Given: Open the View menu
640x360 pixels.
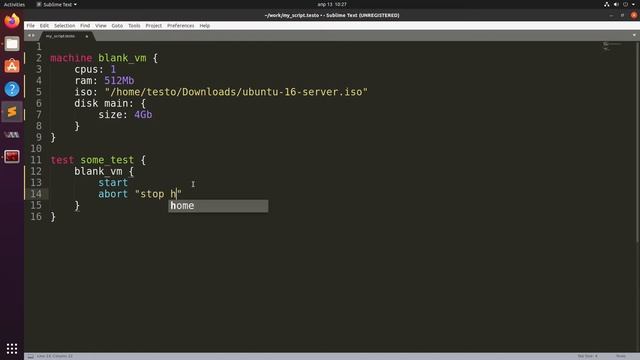Looking at the screenshot, I should [x=101, y=26].
